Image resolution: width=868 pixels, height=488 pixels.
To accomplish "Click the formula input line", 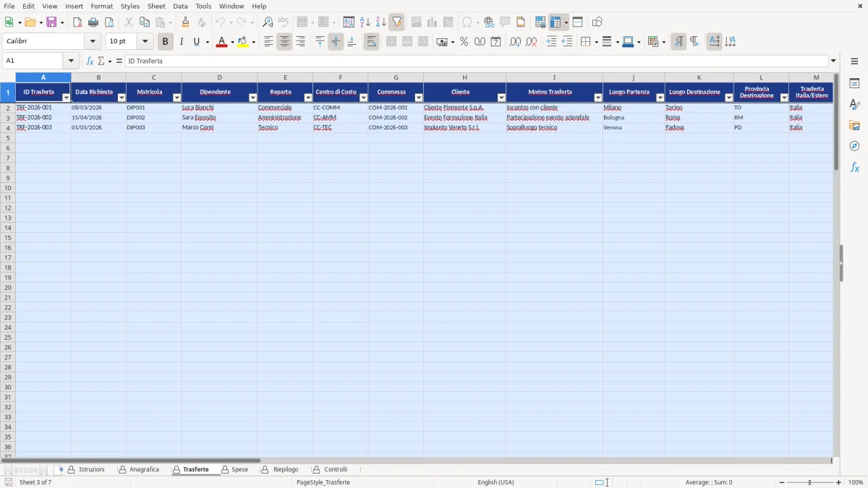I will (477, 61).
